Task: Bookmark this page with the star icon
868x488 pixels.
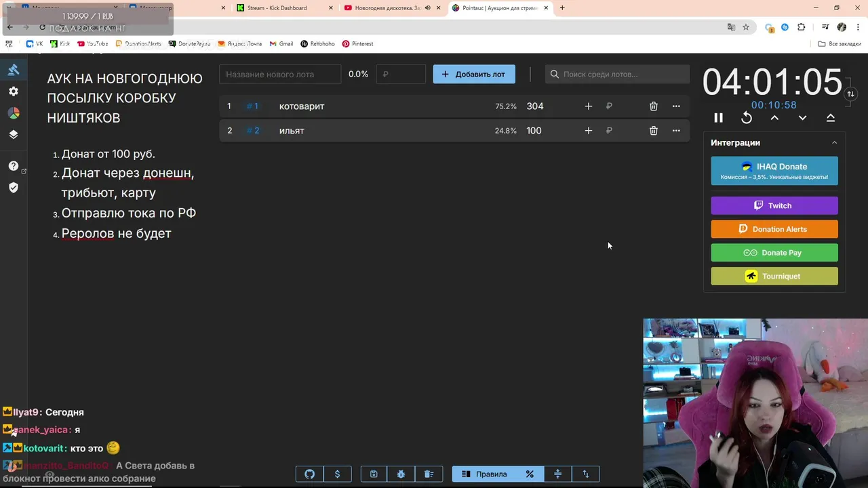Action: pyautogui.click(x=746, y=27)
